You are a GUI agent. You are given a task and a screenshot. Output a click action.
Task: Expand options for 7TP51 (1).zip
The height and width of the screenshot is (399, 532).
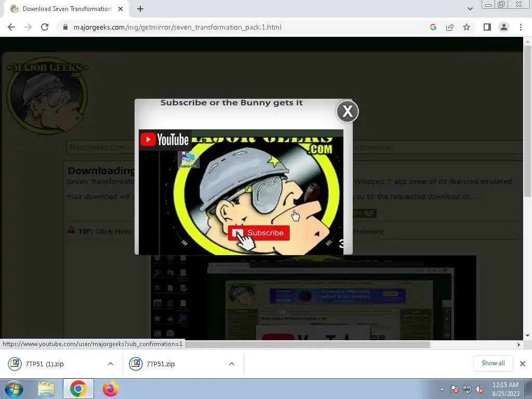[111, 364]
